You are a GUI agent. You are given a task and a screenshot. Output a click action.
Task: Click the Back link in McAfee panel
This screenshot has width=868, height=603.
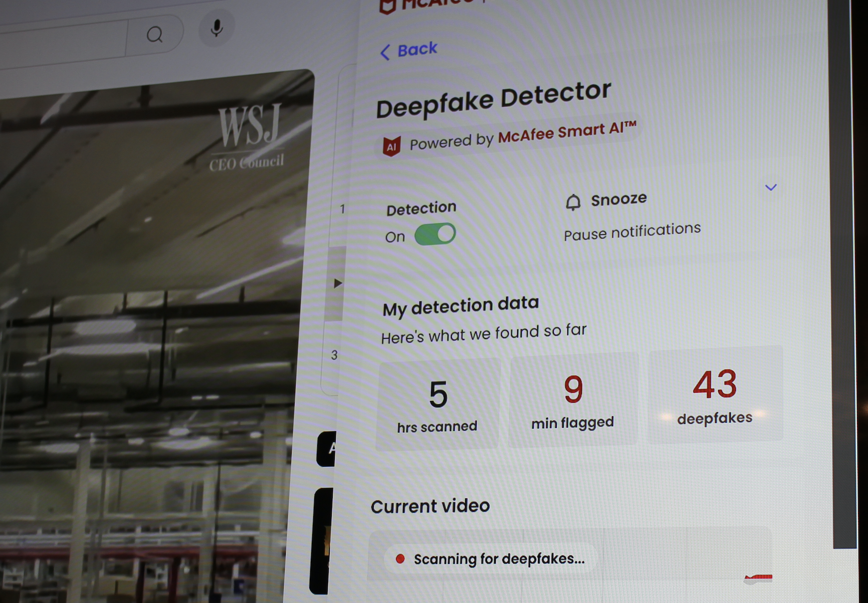pyautogui.click(x=408, y=51)
